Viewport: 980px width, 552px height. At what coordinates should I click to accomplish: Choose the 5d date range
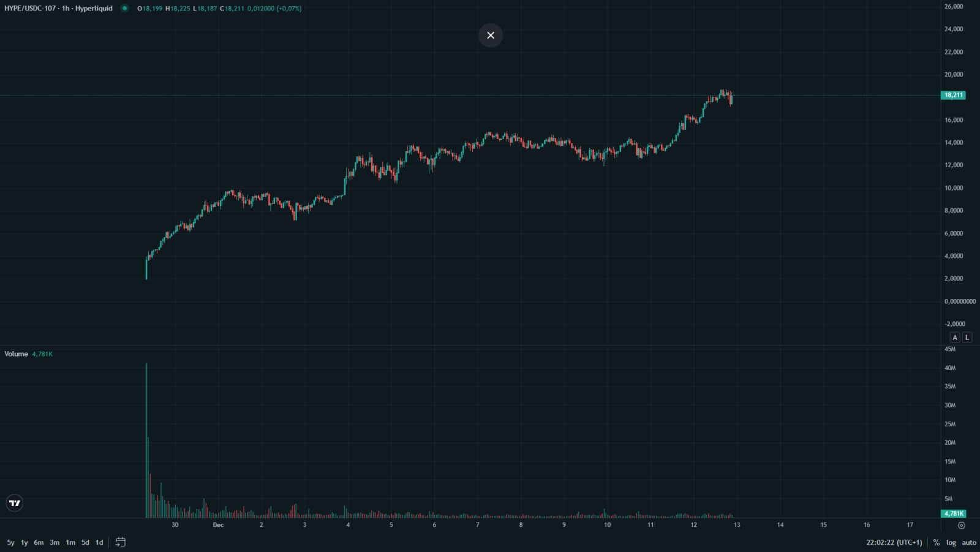(x=85, y=542)
